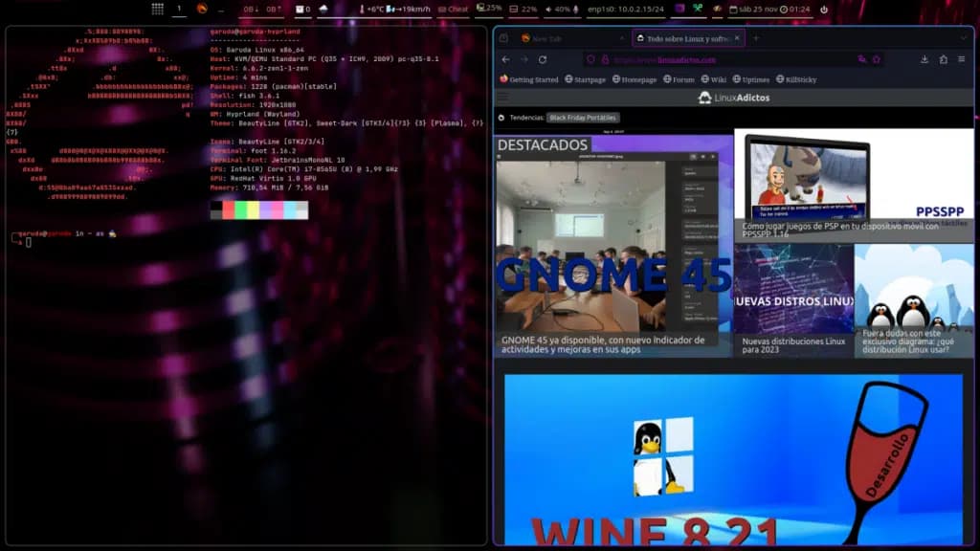Screen dimensions: 980x551
Task: Open the PPSSPP article thumbnail
Action: click(x=854, y=186)
